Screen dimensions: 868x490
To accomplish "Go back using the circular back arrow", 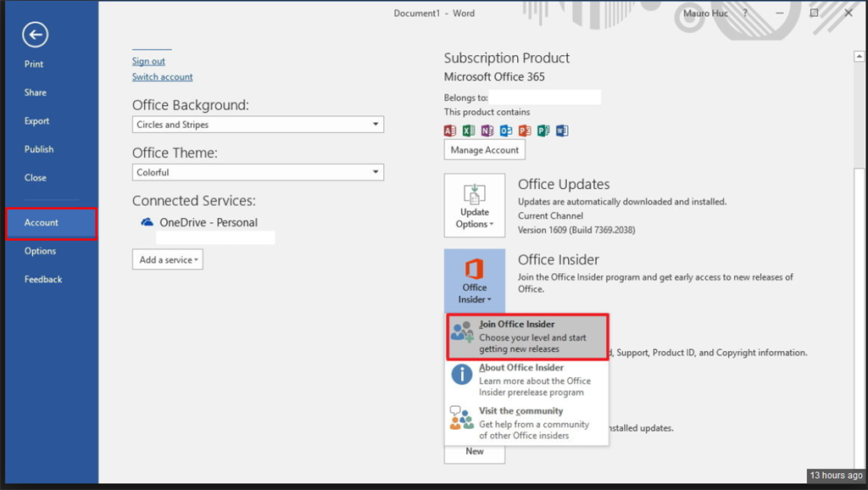I will point(36,35).
